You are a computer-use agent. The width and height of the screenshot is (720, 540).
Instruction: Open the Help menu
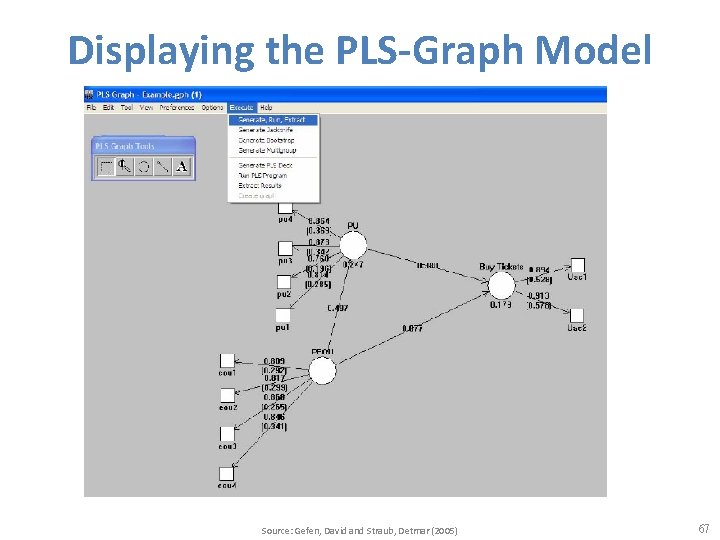pyautogui.click(x=266, y=107)
